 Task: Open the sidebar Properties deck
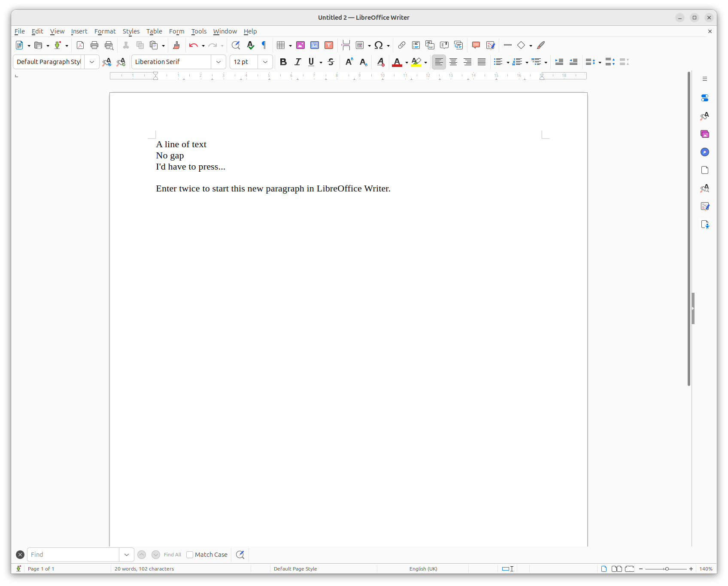(x=705, y=98)
